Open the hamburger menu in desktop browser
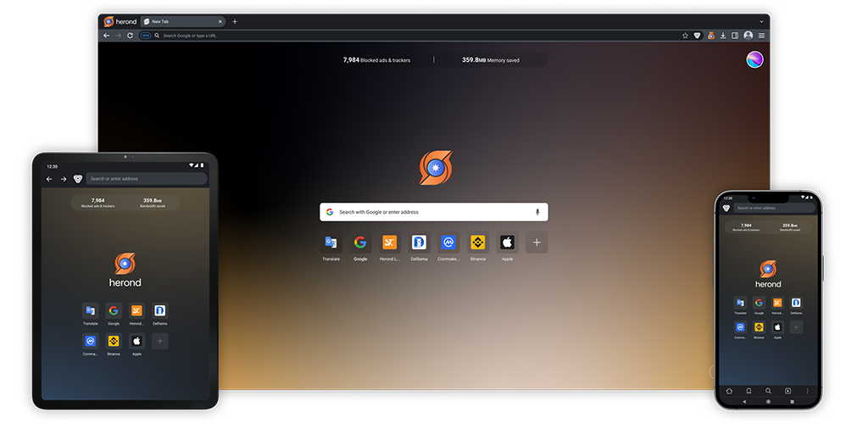Image resolution: width=868 pixels, height=424 pixels. coord(762,36)
